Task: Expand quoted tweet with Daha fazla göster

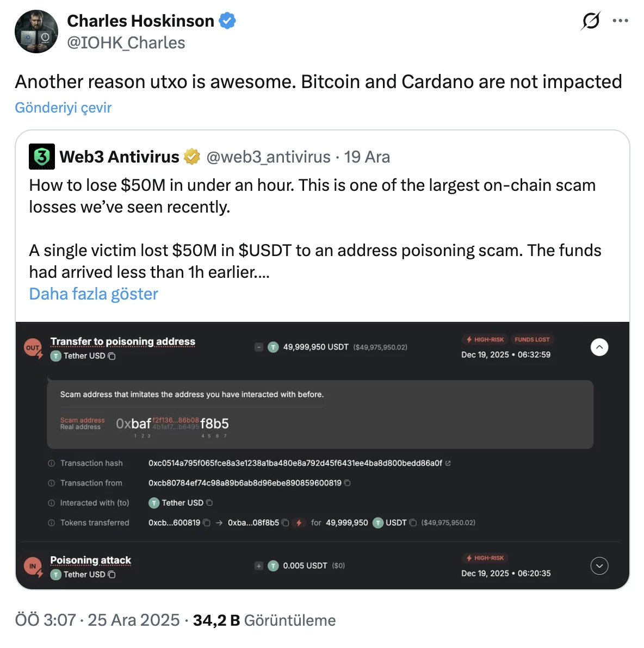Action: pos(94,294)
